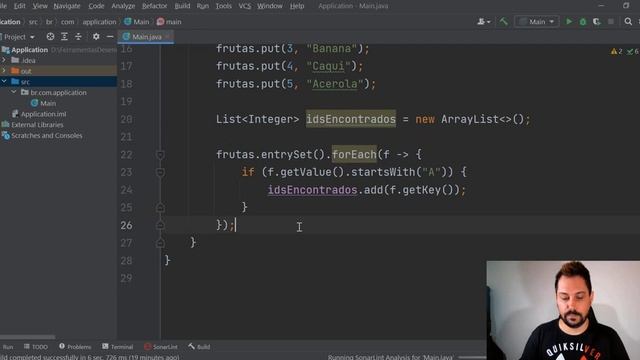The width and height of the screenshot is (640, 360).
Task: Open the Main run configuration dropdown
Action: tap(536, 22)
